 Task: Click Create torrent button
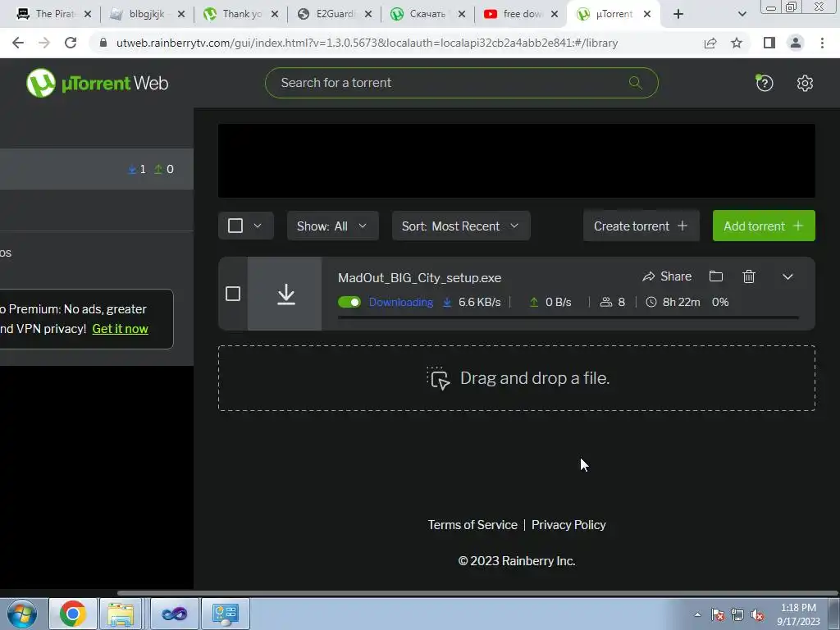(x=641, y=226)
